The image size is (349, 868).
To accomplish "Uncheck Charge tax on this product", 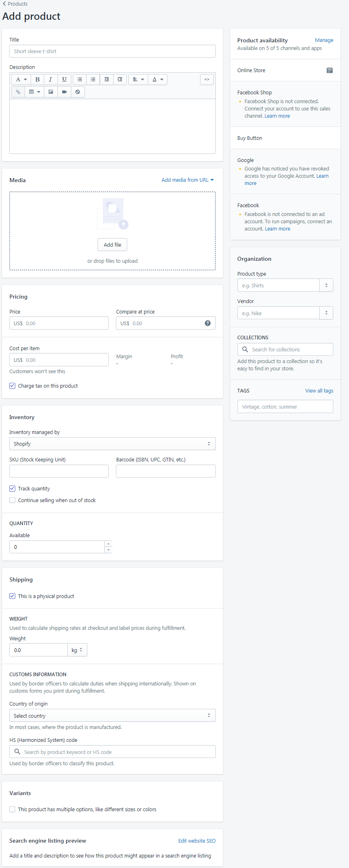I will click(x=12, y=386).
